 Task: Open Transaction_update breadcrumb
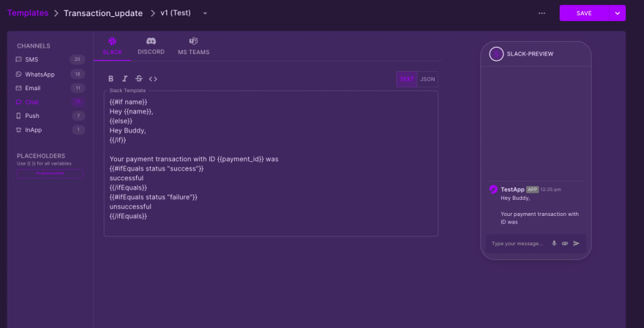[x=103, y=13]
